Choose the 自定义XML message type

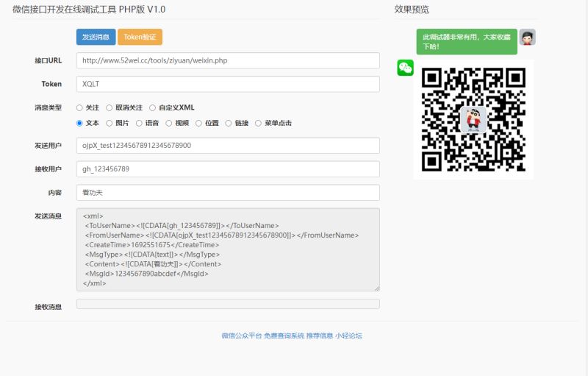click(153, 107)
